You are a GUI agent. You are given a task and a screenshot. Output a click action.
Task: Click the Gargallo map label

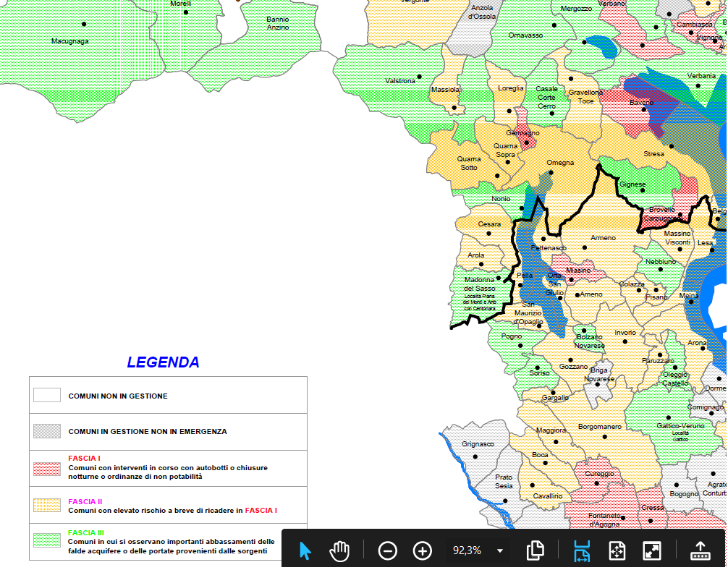[555, 398]
